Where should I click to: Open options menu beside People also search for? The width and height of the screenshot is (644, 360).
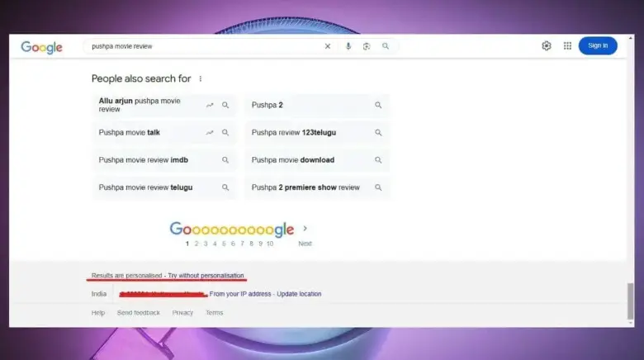point(201,78)
